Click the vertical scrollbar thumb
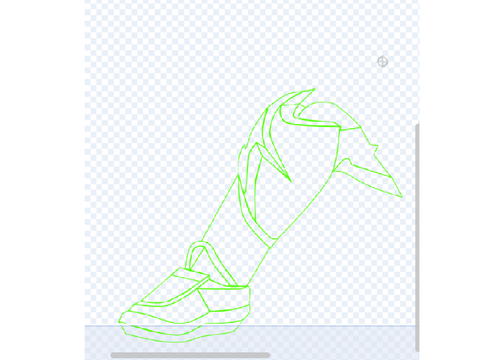Screen dimensions: 480x360 417,237
